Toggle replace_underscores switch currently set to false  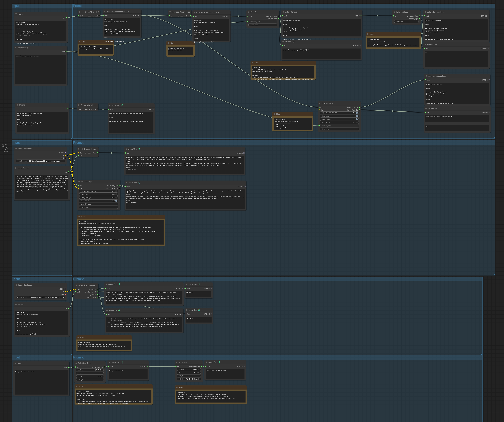(116, 191)
